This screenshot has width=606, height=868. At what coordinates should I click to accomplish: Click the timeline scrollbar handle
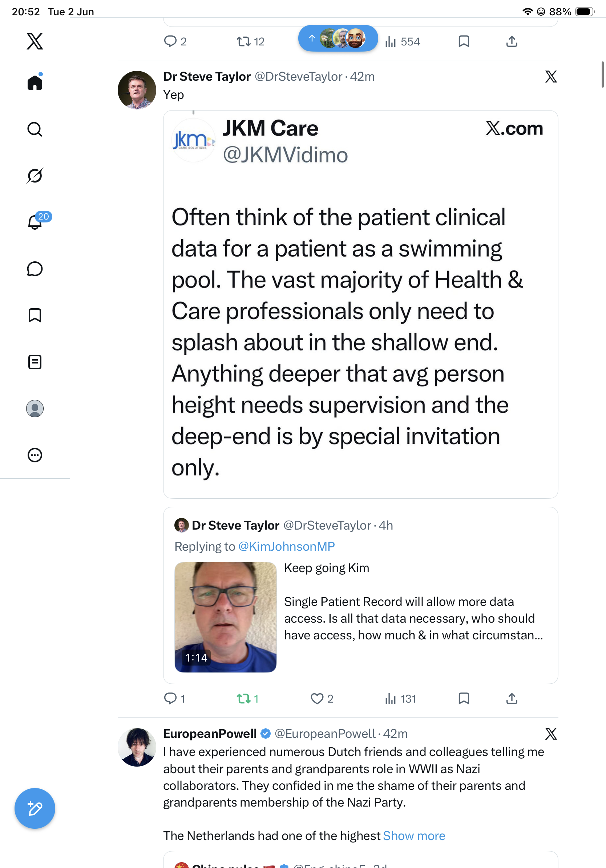click(x=603, y=75)
